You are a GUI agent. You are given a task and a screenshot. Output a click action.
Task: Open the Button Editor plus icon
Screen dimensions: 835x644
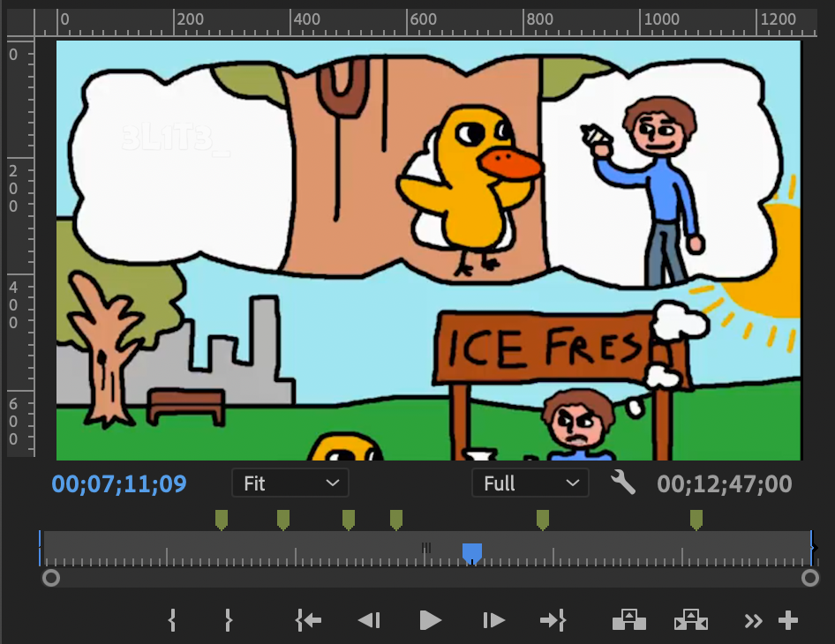click(788, 620)
